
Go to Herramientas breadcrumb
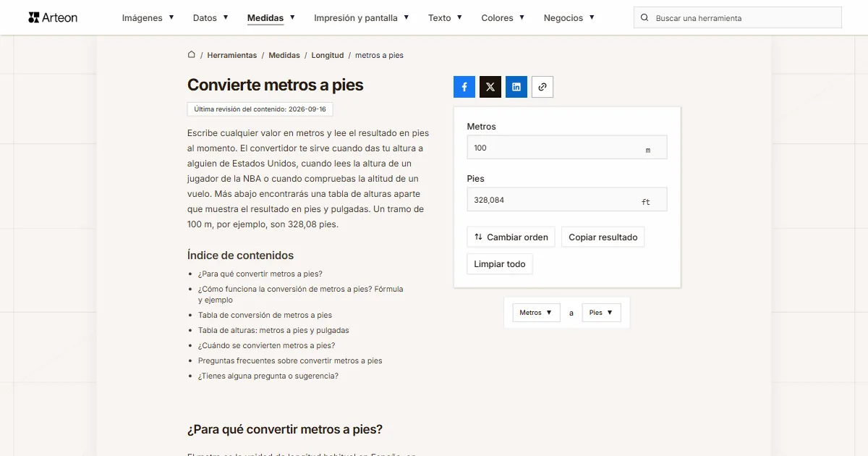pyautogui.click(x=231, y=55)
